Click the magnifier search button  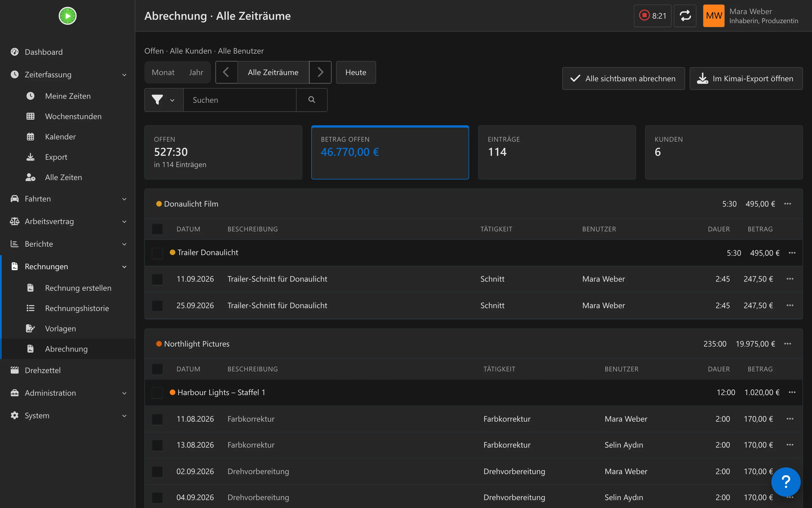point(312,100)
